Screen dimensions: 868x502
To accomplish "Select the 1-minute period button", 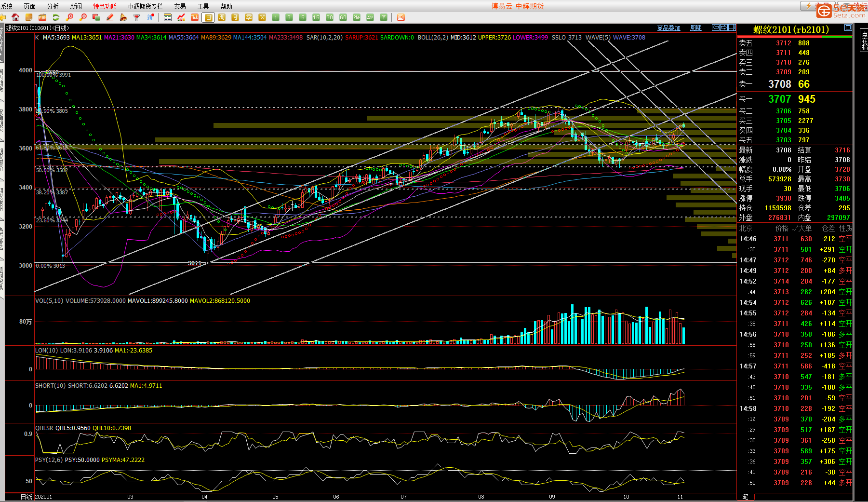I will (276, 17).
